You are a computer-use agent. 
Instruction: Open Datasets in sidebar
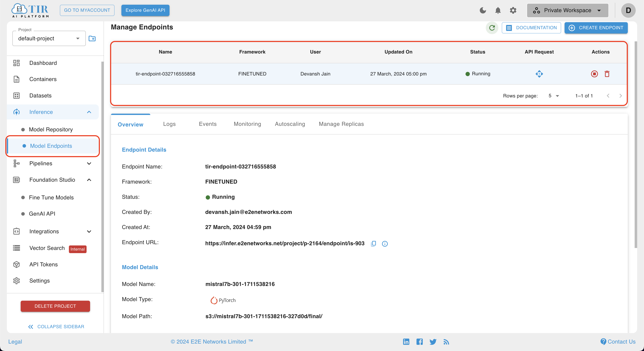53,96
